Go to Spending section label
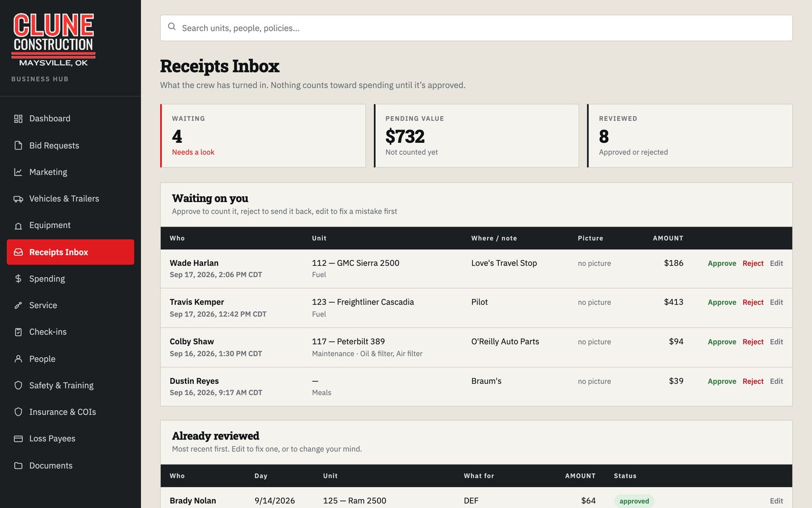812x508 pixels. pos(47,279)
